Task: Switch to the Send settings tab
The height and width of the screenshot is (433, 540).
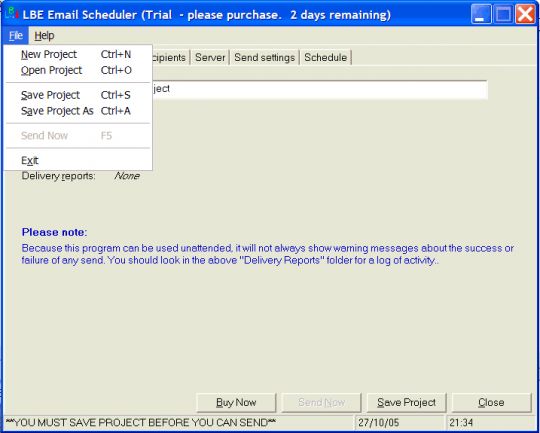Action: pyautogui.click(x=264, y=58)
